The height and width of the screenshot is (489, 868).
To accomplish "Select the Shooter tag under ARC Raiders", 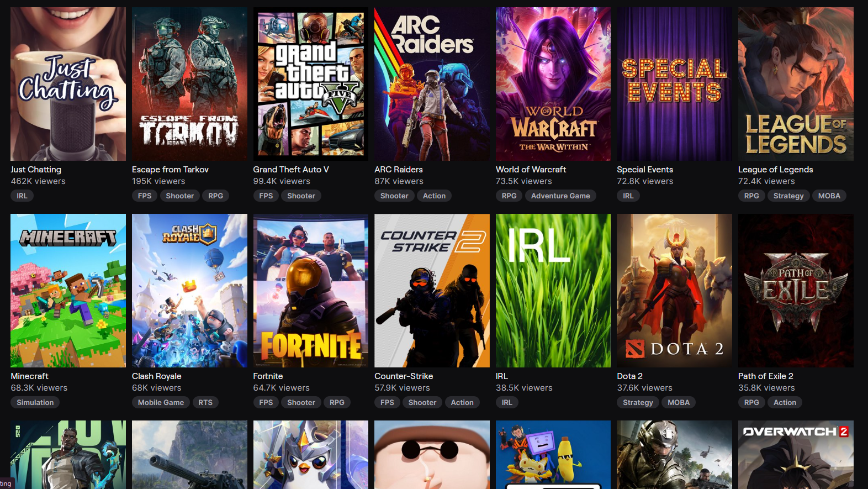I will 394,196.
